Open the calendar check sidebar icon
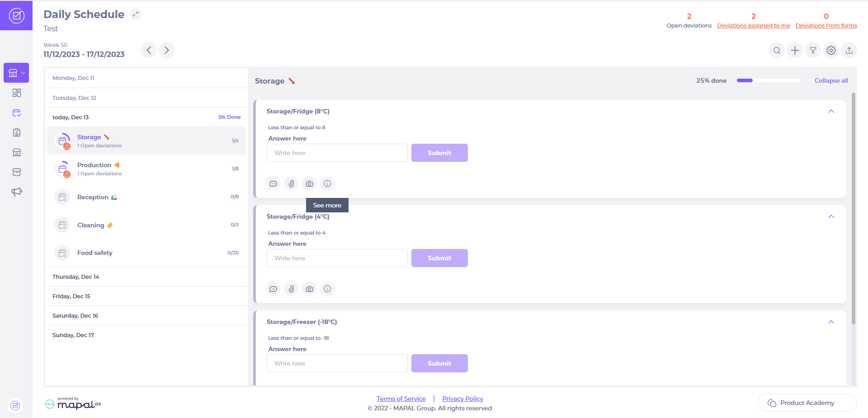The width and height of the screenshot is (868, 418). pyautogui.click(x=17, y=113)
